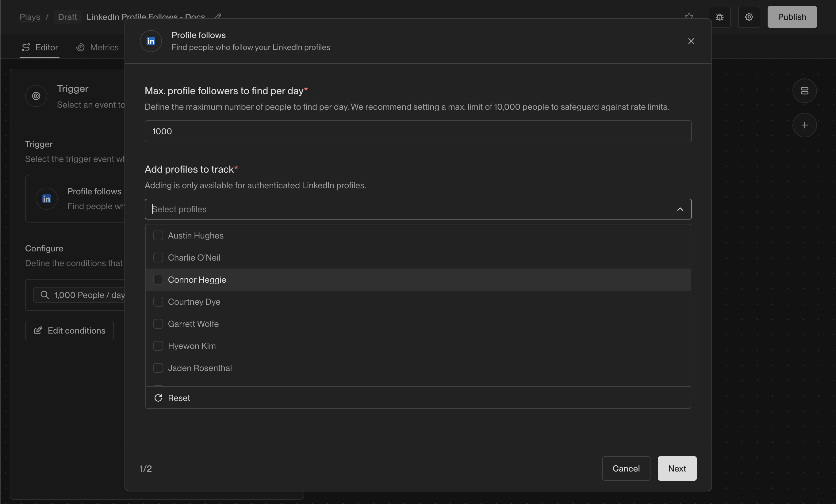Close the Profile follows dialog
This screenshot has width=836, height=504.
(x=691, y=41)
